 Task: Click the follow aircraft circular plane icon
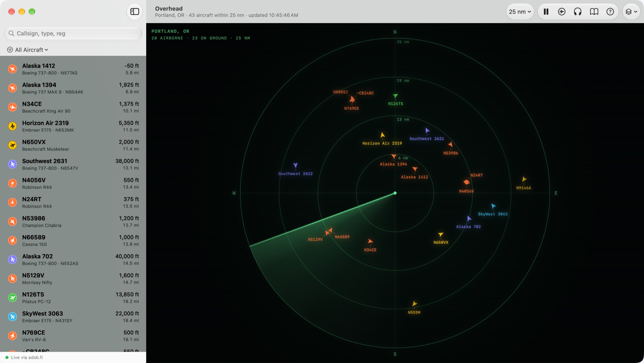[562, 12]
